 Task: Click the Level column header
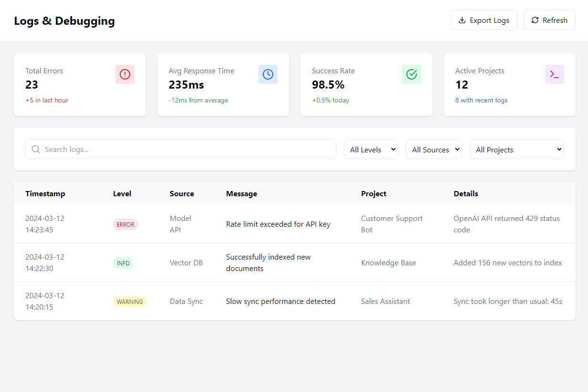122,193
